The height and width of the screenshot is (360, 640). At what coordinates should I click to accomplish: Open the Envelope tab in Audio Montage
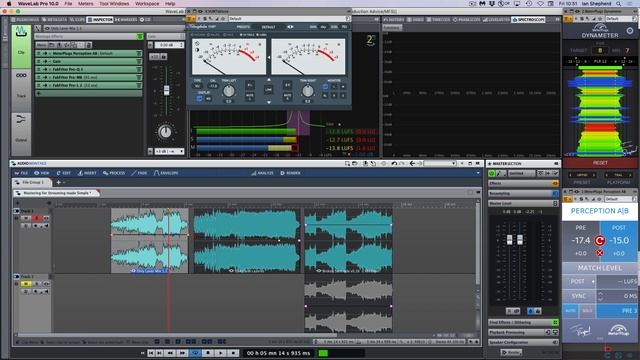(x=166, y=173)
